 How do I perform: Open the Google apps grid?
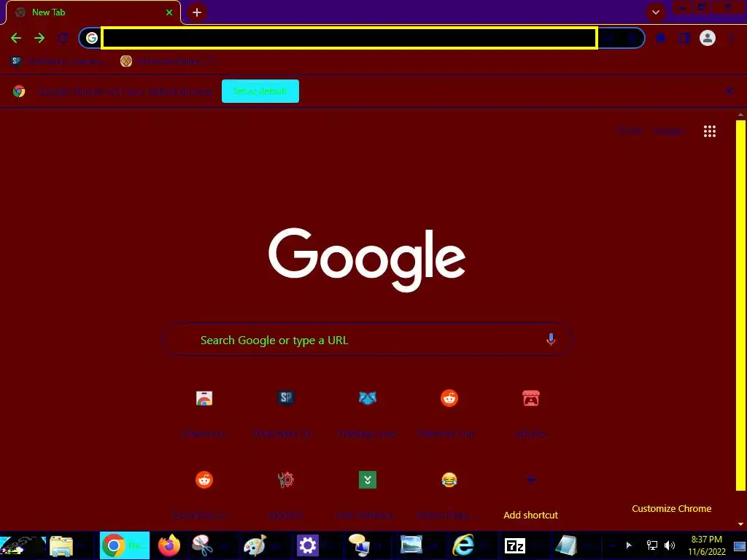pyautogui.click(x=709, y=131)
